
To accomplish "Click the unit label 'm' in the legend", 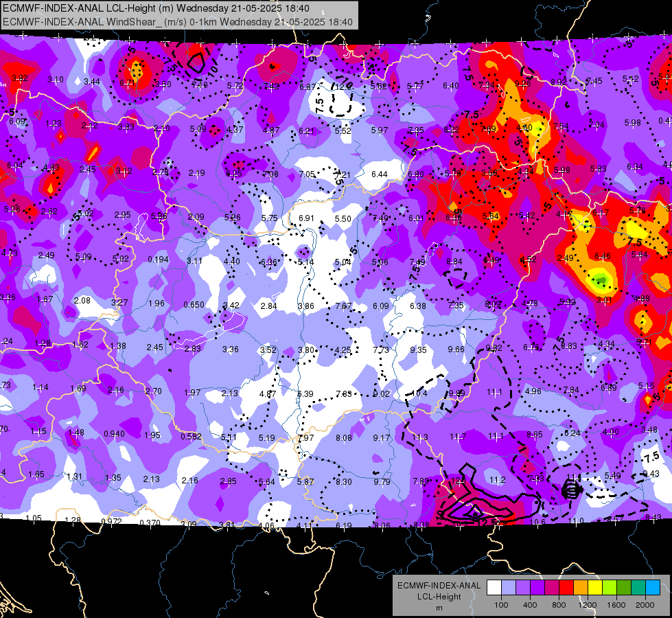I will (439, 608).
